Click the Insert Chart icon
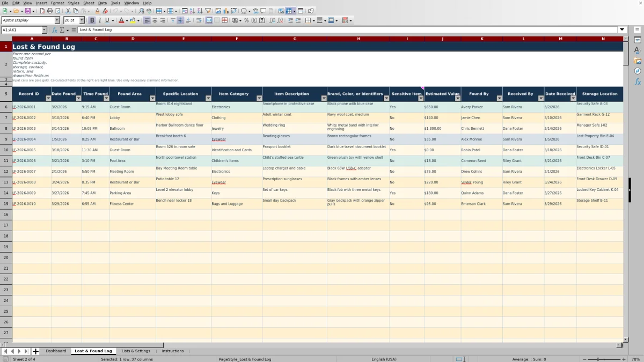The height and width of the screenshot is (362, 644). [226, 11]
